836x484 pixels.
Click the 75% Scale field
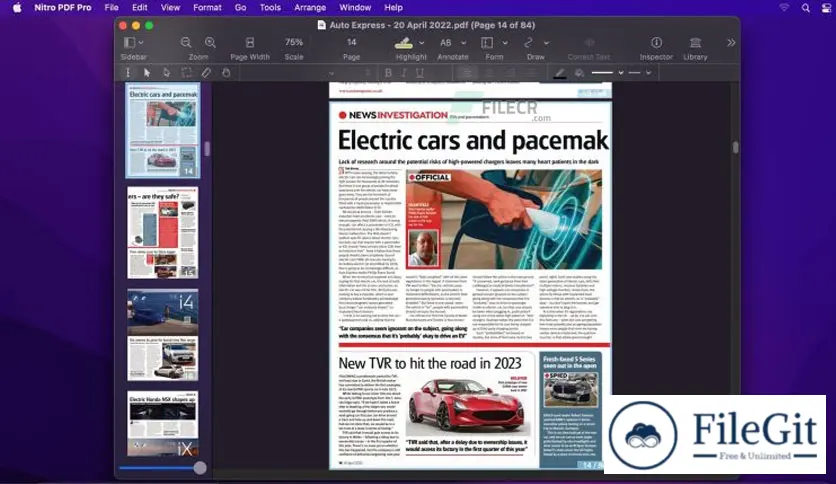tap(294, 42)
